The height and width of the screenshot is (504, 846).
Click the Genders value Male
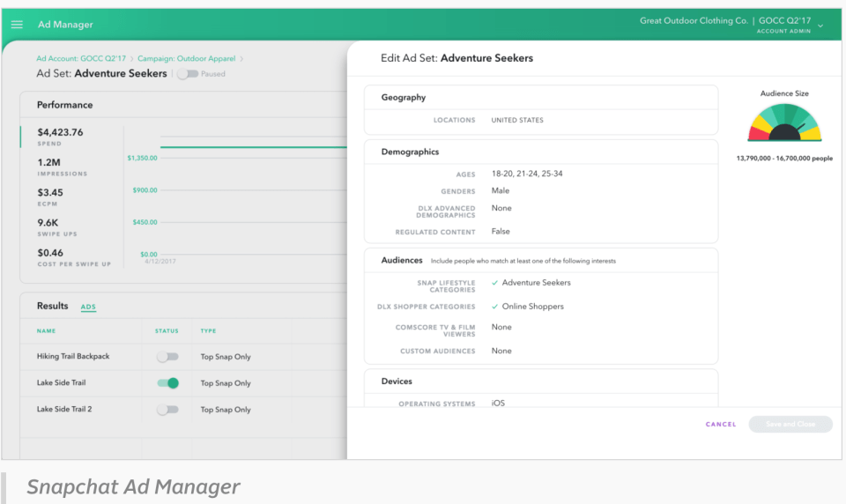[x=501, y=190]
